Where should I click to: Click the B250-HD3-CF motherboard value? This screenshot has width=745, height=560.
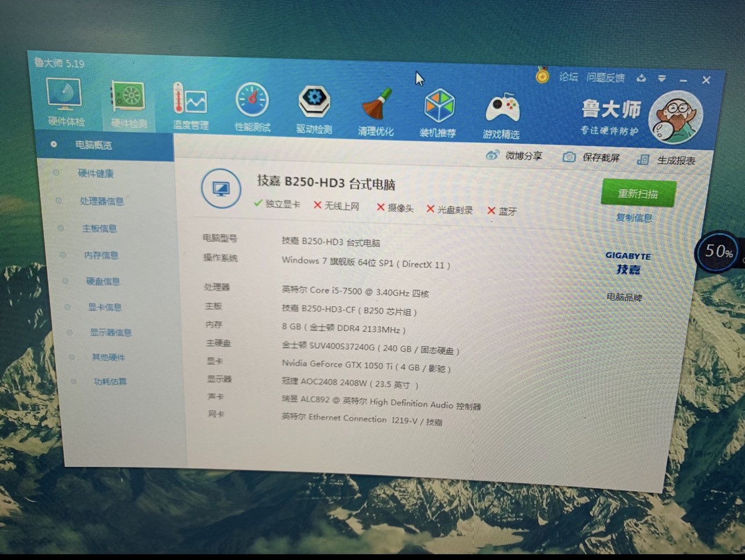tap(349, 310)
